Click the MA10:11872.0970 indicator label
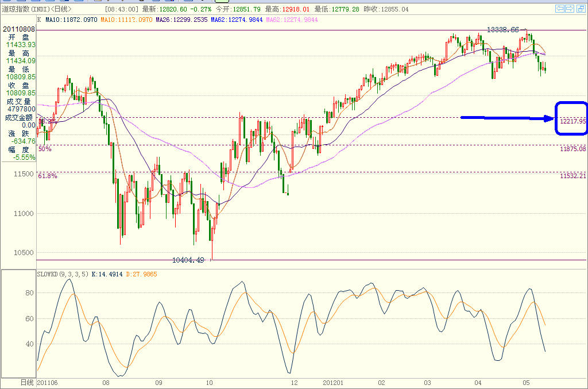Viewport: 588px width, 389px height. point(71,20)
